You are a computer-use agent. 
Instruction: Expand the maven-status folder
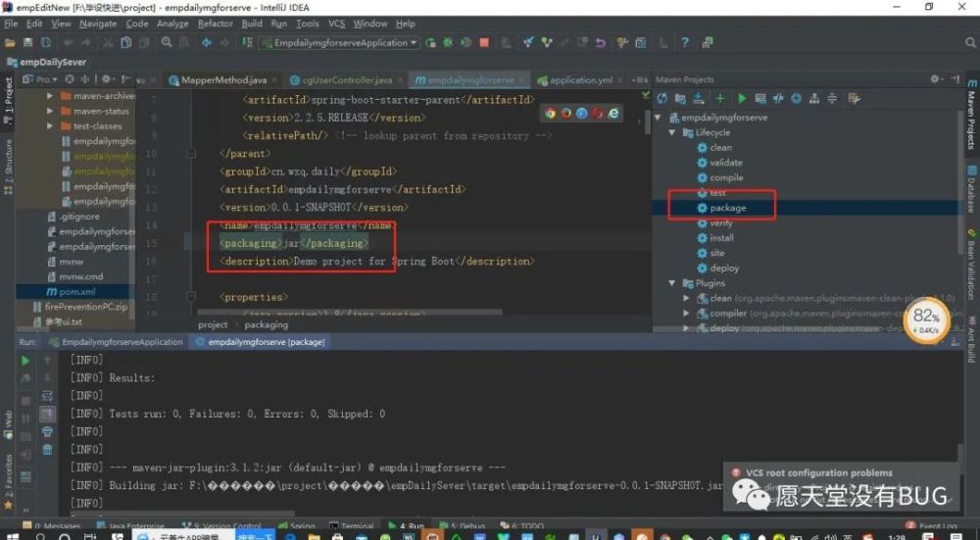(x=50, y=112)
